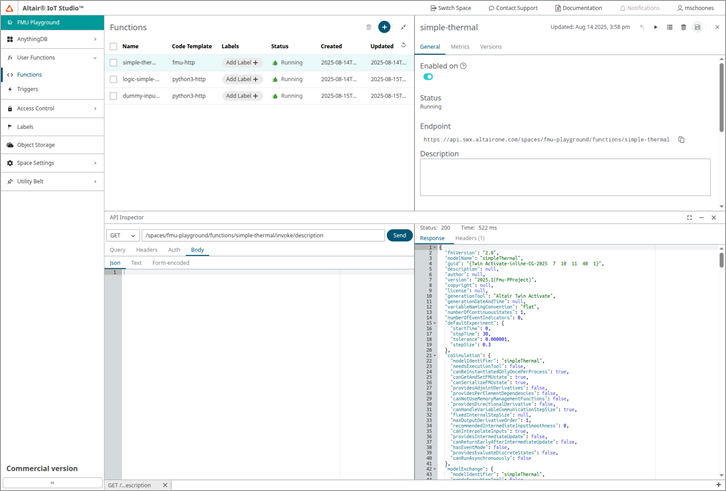Add new tab in API Inspector
The height and width of the screenshot is (491, 726).
coord(718,484)
